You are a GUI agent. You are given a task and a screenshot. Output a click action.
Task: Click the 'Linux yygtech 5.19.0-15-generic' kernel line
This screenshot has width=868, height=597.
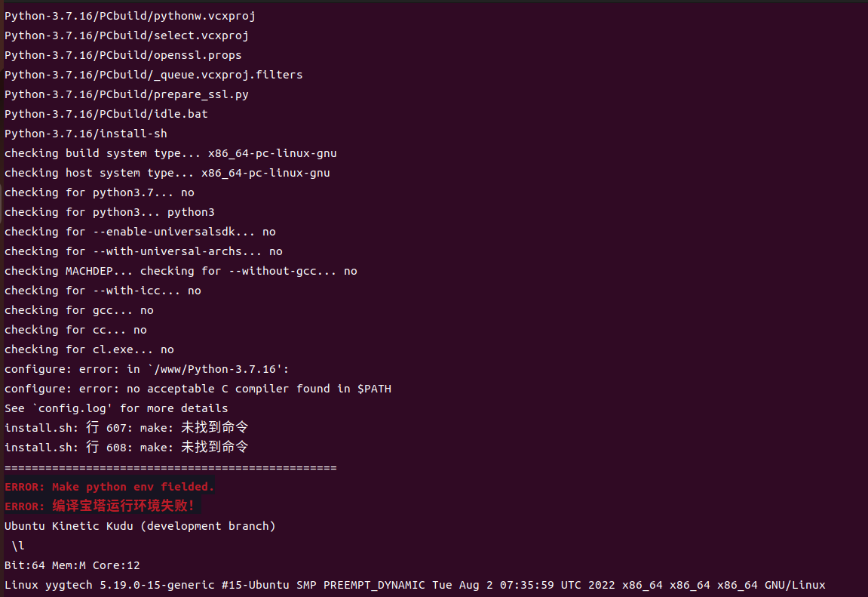[x=415, y=585]
